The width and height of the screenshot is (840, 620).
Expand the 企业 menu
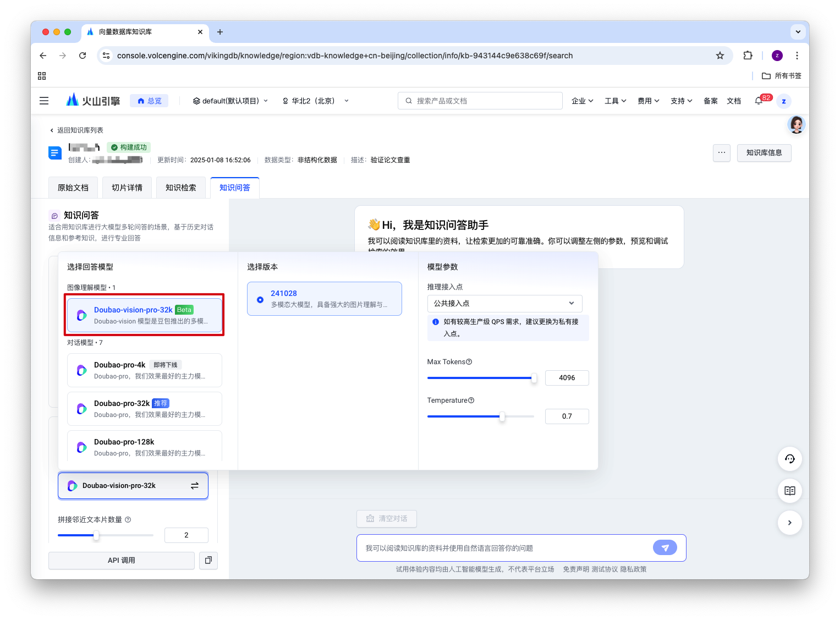(582, 101)
